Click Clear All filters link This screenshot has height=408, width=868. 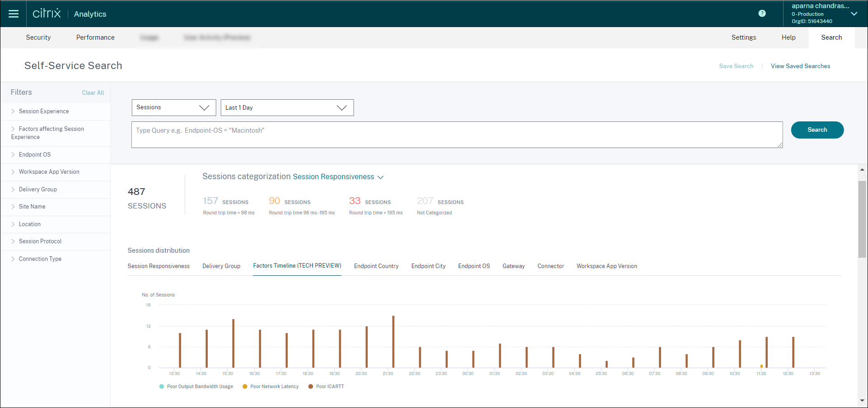tap(93, 93)
